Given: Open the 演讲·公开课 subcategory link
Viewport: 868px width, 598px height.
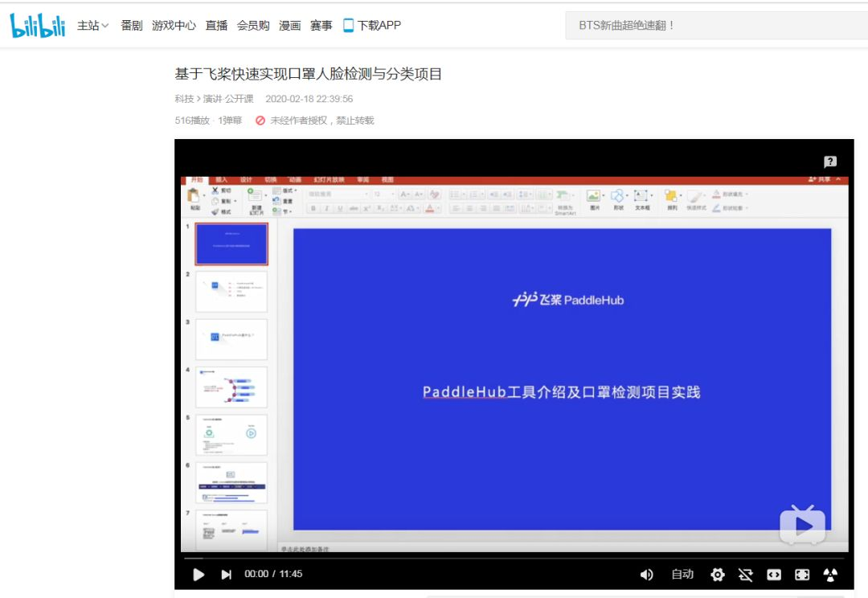Looking at the screenshot, I should tap(228, 99).
